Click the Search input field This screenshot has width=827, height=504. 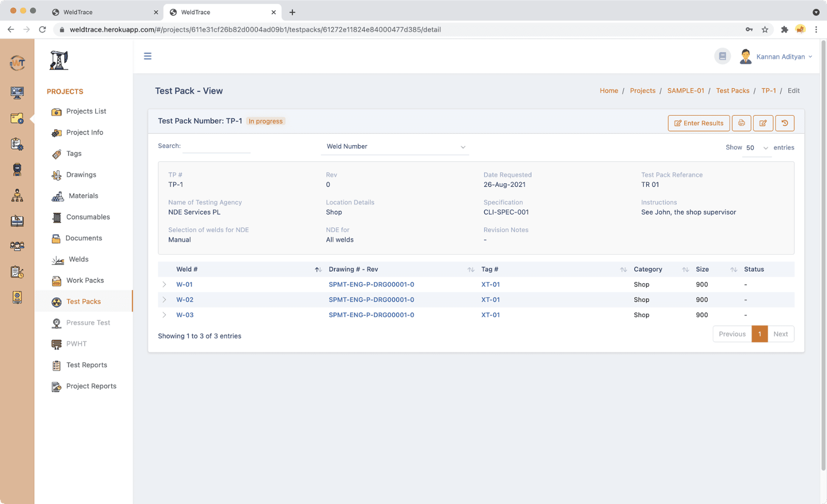click(x=217, y=147)
